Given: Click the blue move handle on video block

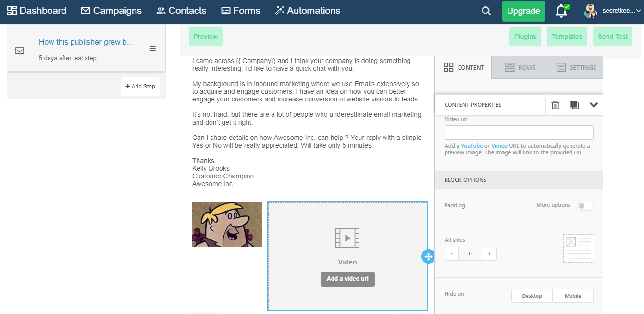Looking at the screenshot, I should pos(428,256).
